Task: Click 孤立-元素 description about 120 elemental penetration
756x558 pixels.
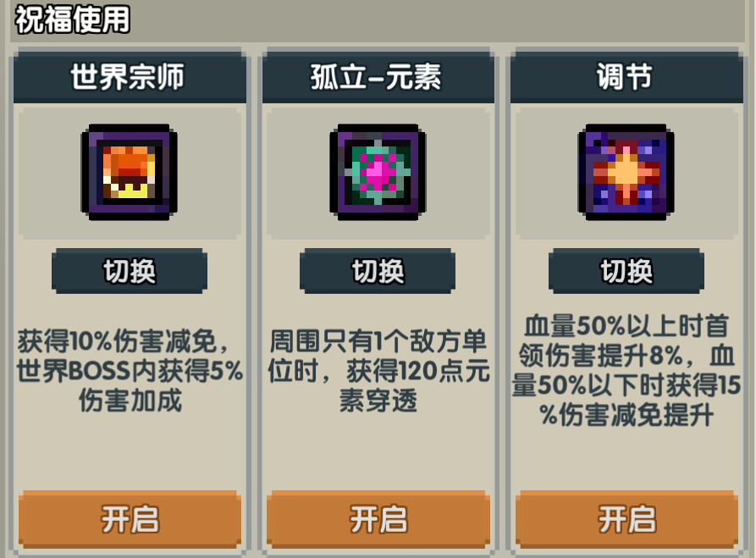Action: click(x=378, y=370)
